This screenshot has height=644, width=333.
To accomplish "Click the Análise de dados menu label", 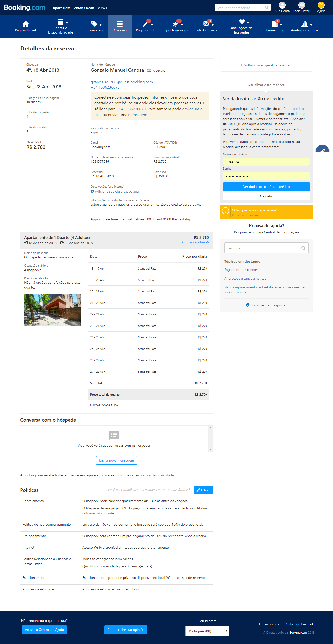I will 304,30.
